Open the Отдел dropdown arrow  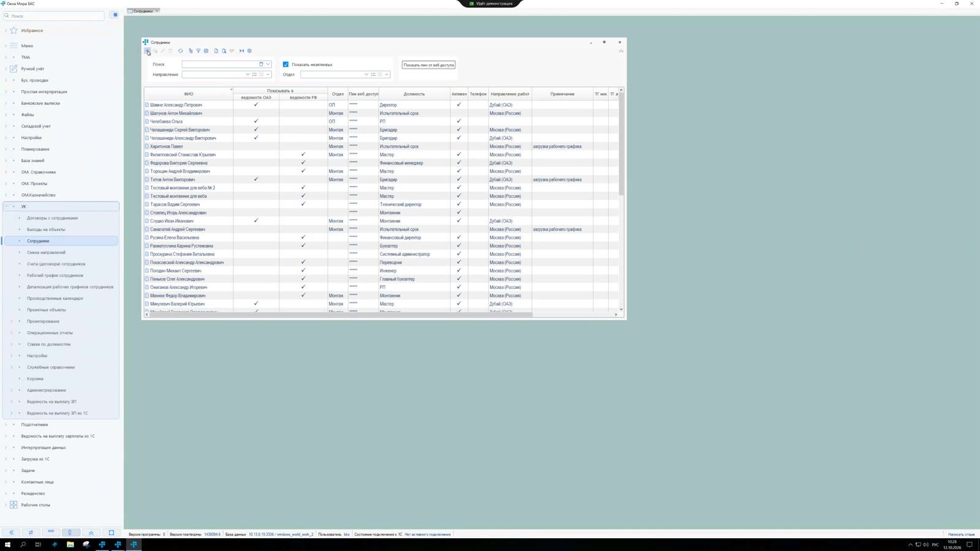[366, 75]
